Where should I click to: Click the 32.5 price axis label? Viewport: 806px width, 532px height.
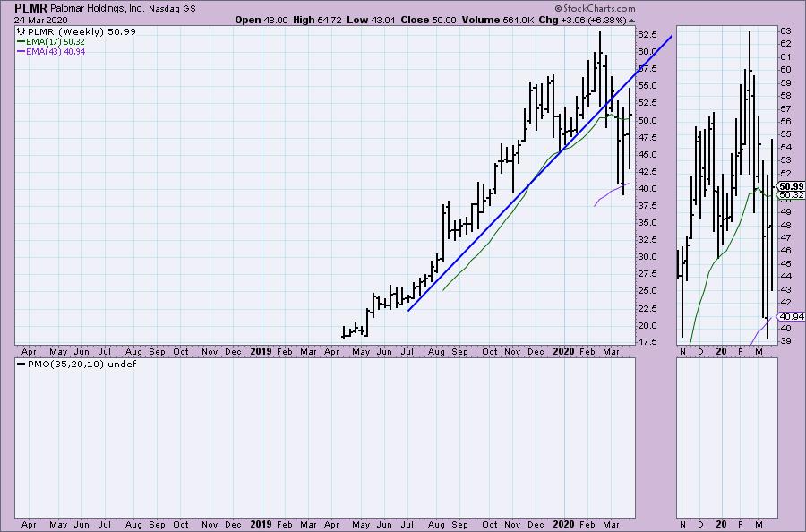647,239
